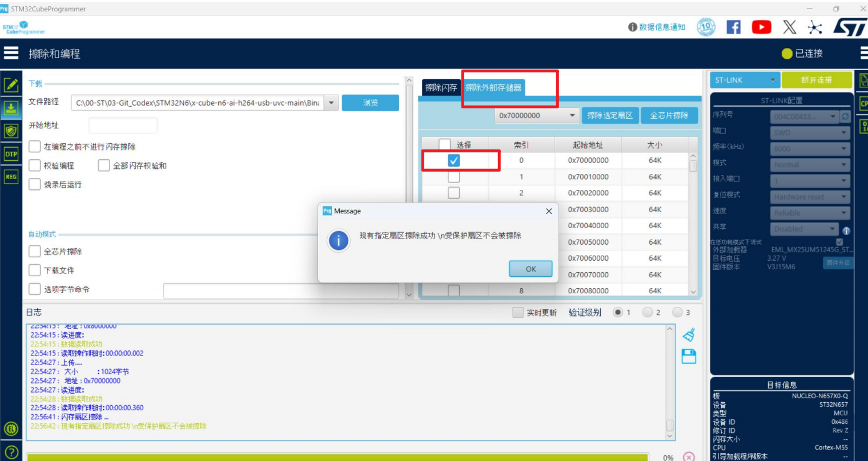Screen dimensions: 868x461
Task: Check the 下载文件 checkbox
Action: click(35, 270)
